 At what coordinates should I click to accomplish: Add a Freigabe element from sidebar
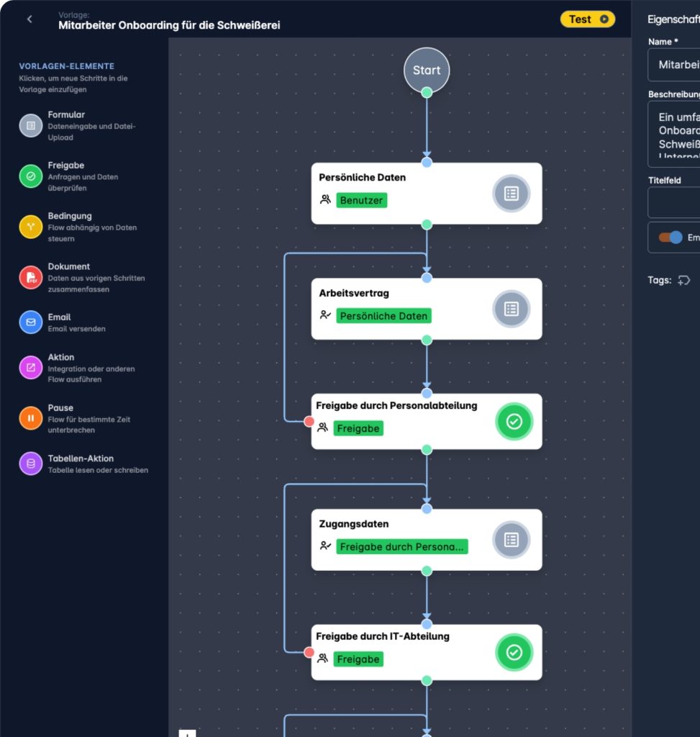(31, 176)
